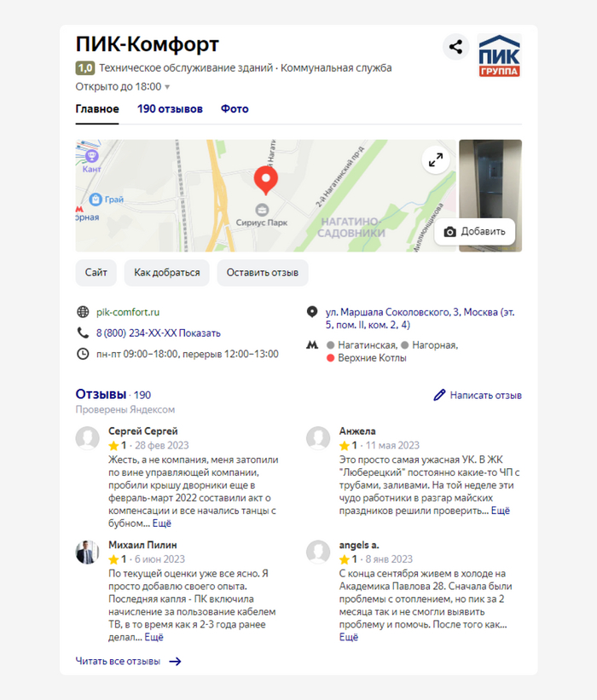This screenshot has width=597, height=700.
Task: Expand the map with the fullscreen arrows icon
Action: 436,159
